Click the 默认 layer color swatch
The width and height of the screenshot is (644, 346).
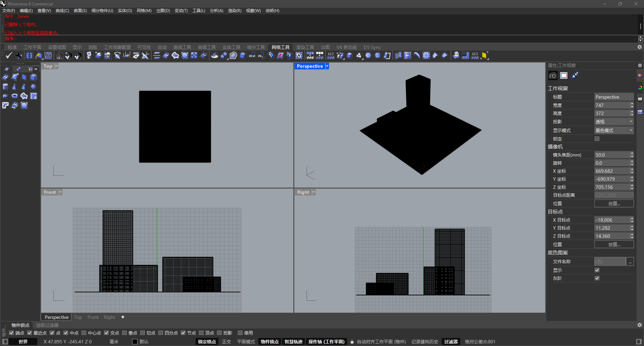coord(135,342)
